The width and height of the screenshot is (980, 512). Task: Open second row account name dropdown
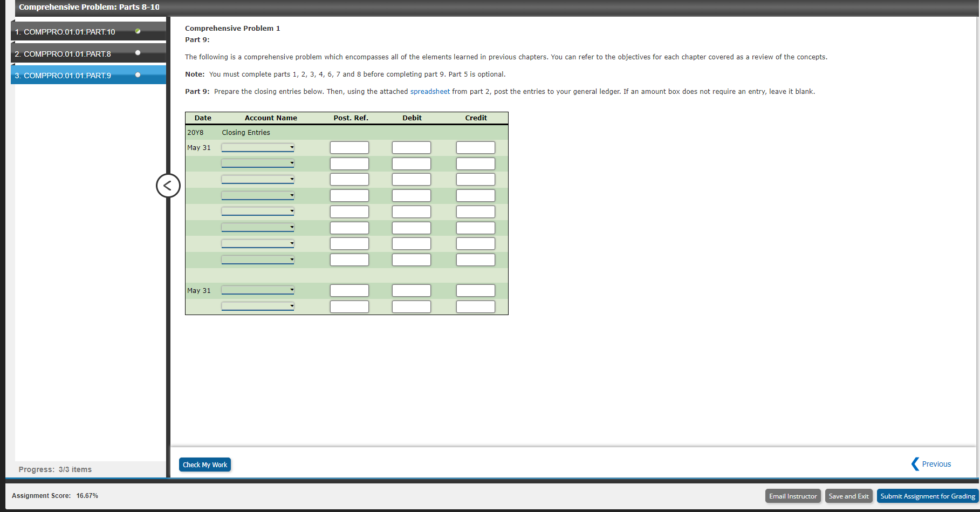(x=258, y=163)
